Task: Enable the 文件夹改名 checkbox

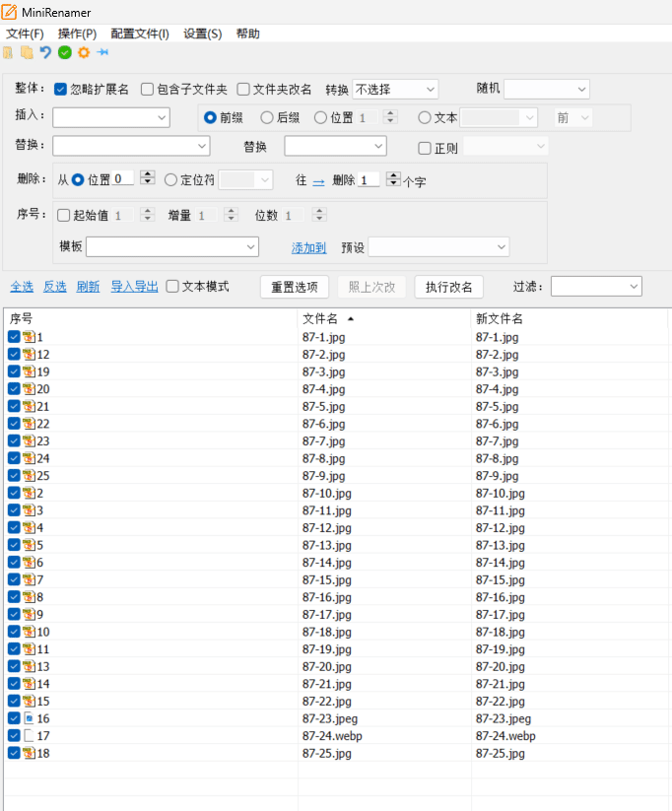Action: click(x=243, y=90)
